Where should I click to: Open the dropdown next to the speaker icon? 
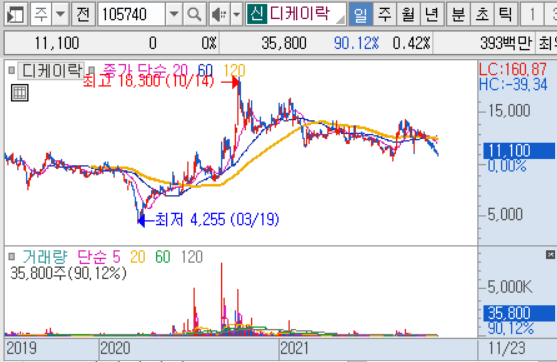click(237, 14)
